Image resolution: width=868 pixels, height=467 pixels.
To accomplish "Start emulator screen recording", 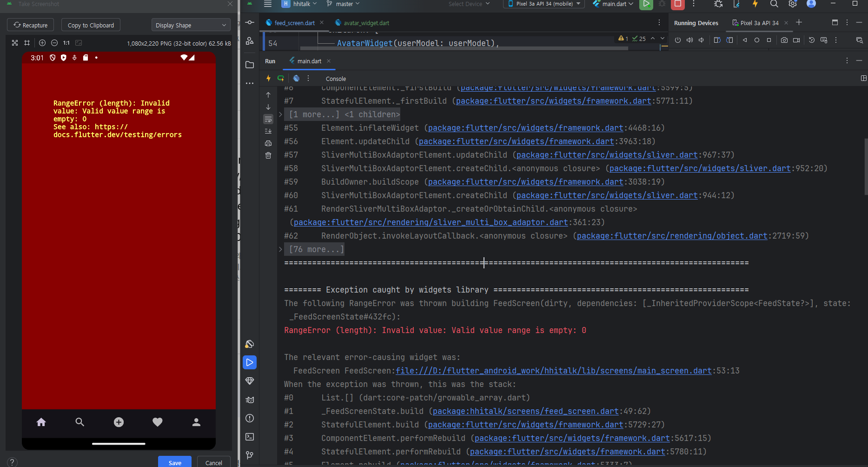I will click(796, 40).
